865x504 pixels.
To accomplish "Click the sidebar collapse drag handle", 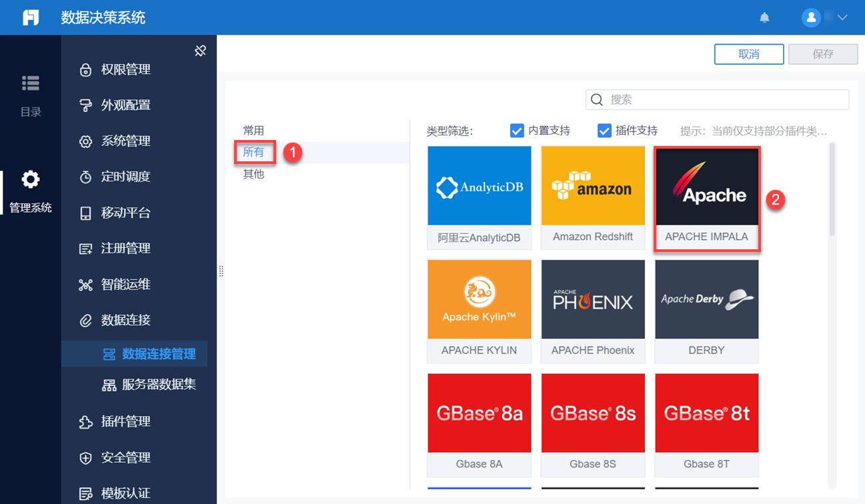I will [x=221, y=271].
